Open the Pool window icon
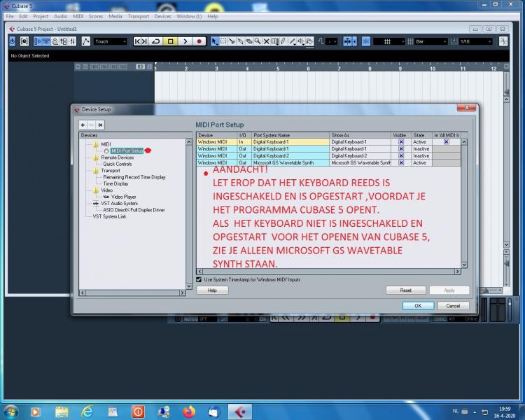The height and width of the screenshot is (420, 525). (x=64, y=41)
